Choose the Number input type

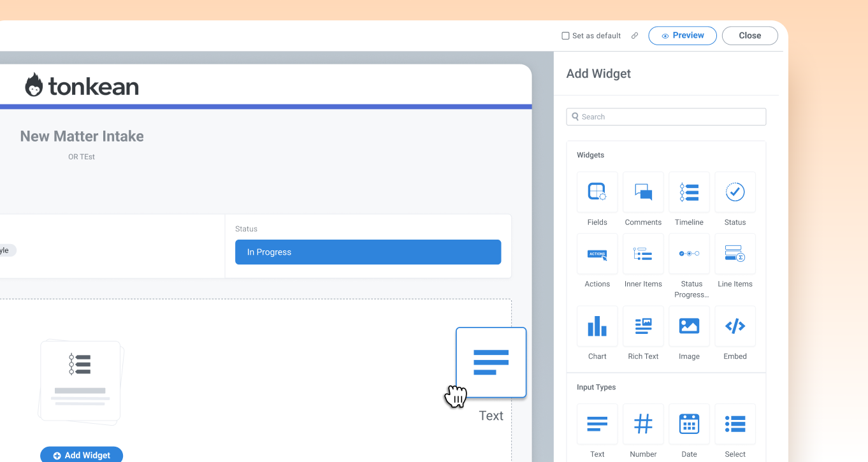click(642, 424)
